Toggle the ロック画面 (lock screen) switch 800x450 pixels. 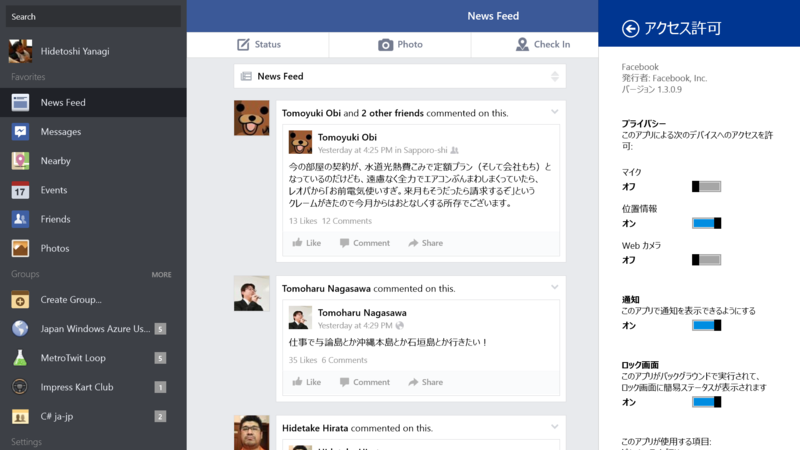click(x=706, y=402)
